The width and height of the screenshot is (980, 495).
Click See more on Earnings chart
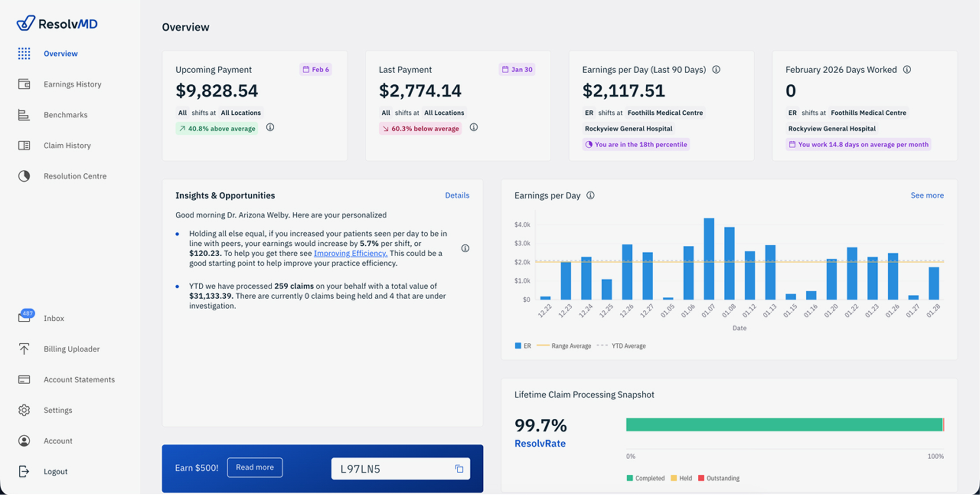[927, 195]
